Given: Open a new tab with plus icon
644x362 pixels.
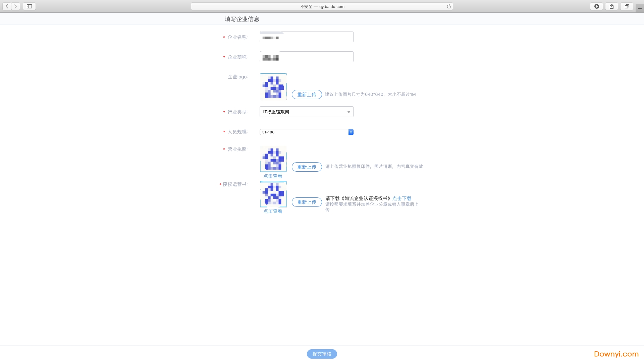Looking at the screenshot, I should (x=640, y=8).
